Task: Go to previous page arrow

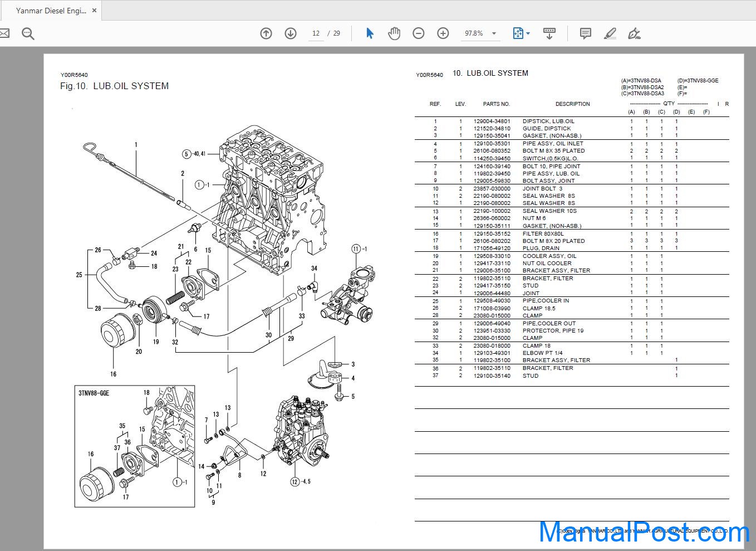Action: pos(266,33)
